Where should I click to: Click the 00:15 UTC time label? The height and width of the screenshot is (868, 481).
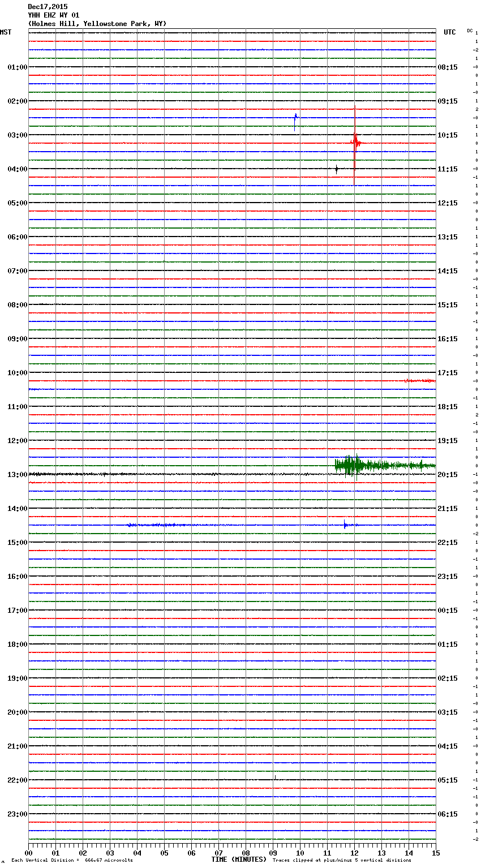(448, 611)
